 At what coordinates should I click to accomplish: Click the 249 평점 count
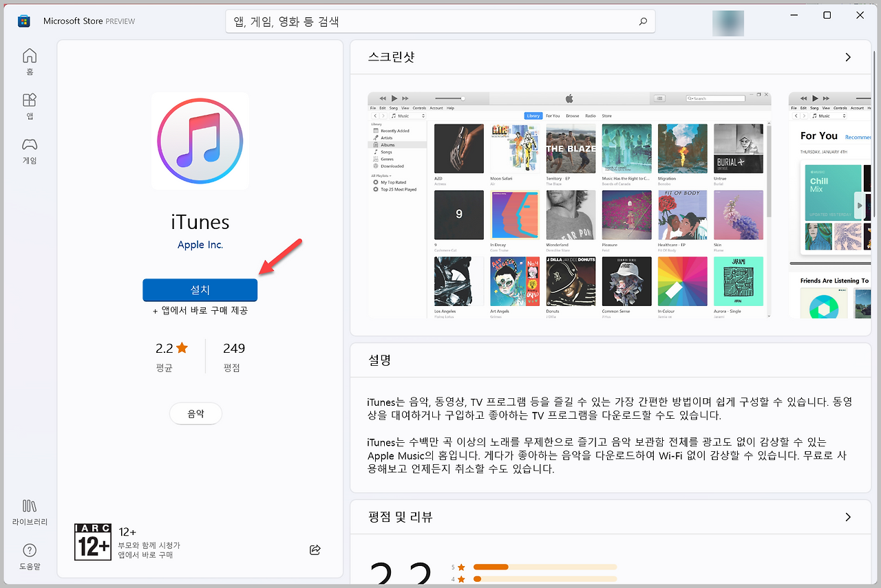pos(234,356)
